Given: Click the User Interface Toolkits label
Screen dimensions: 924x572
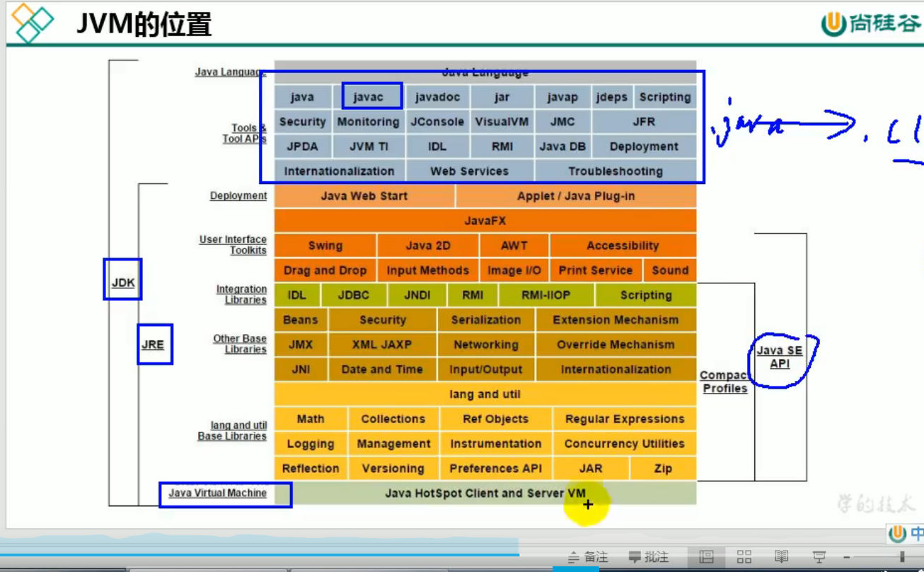Looking at the screenshot, I should [x=233, y=245].
